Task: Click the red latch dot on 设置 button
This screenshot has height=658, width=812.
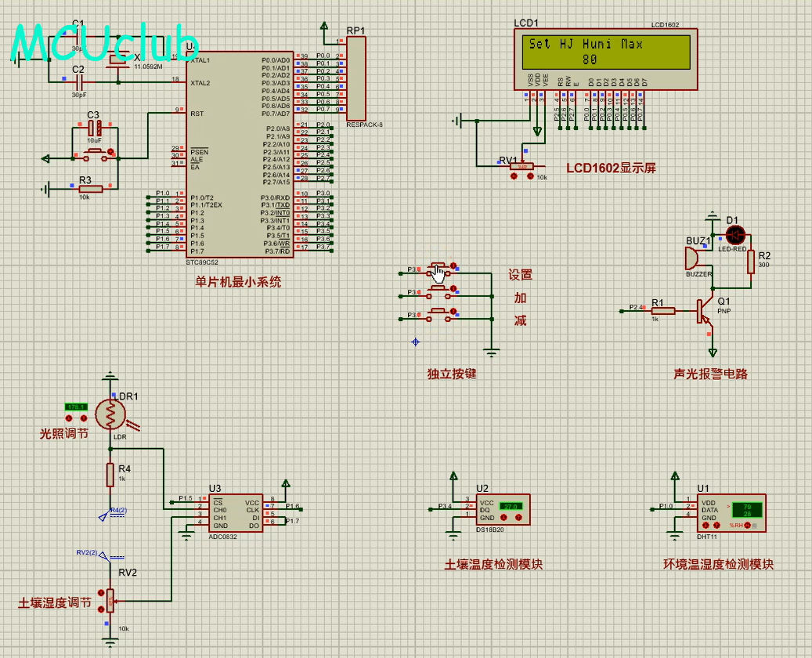Action: click(x=453, y=266)
